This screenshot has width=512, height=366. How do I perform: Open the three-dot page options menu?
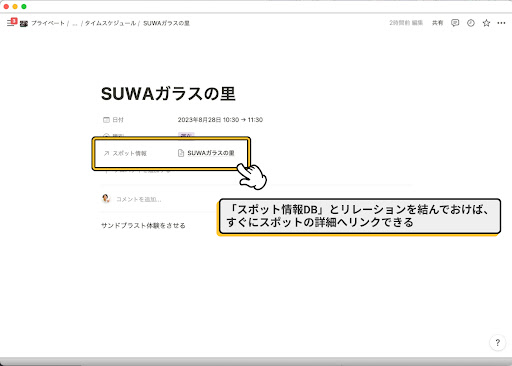point(501,23)
